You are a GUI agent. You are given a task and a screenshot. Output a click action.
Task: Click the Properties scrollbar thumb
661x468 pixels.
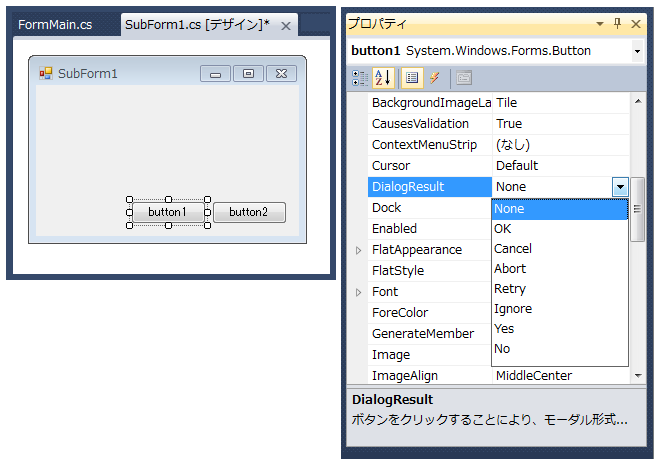637,209
